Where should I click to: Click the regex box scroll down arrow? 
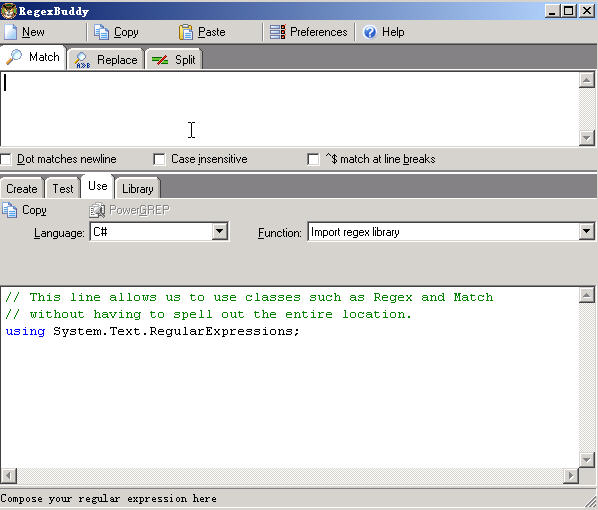pyautogui.click(x=587, y=138)
